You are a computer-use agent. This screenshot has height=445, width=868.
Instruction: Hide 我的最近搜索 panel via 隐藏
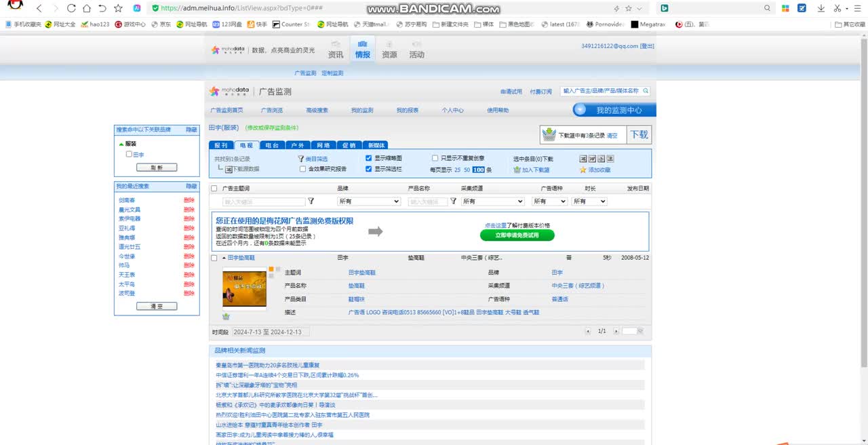tap(192, 186)
